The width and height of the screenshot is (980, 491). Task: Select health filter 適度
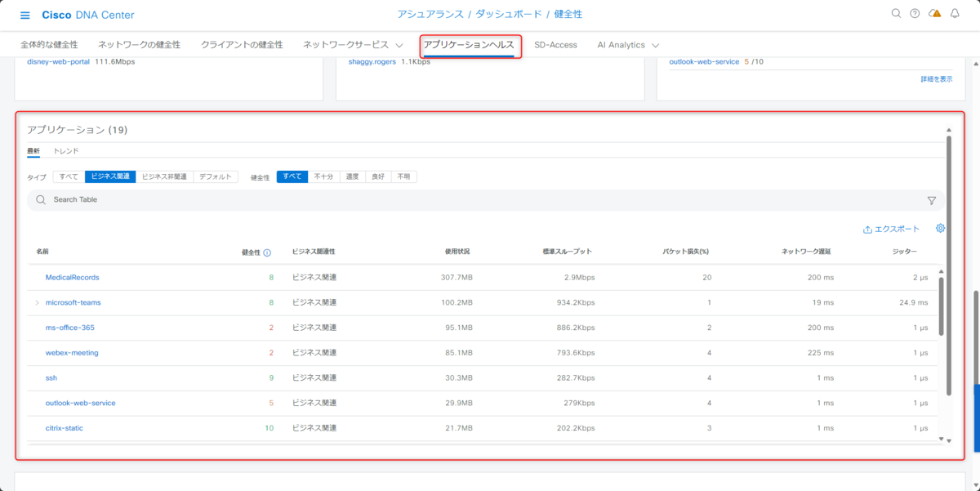[x=352, y=176]
